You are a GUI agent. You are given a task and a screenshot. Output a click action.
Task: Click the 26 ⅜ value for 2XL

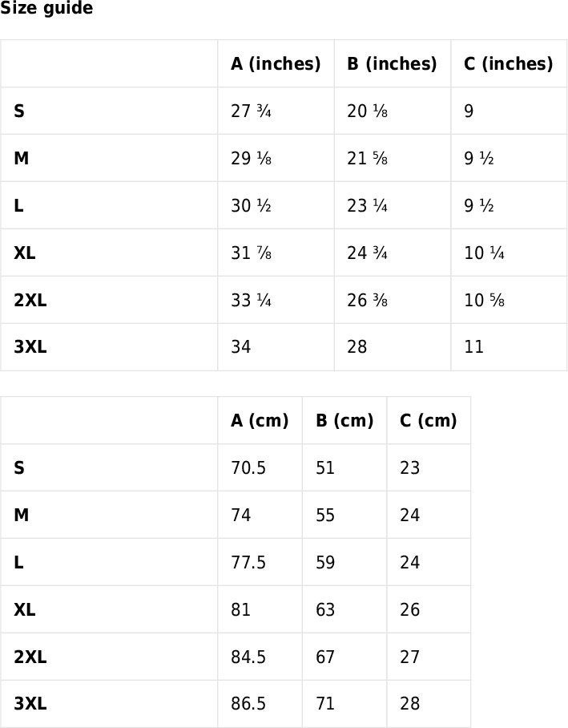coord(367,301)
